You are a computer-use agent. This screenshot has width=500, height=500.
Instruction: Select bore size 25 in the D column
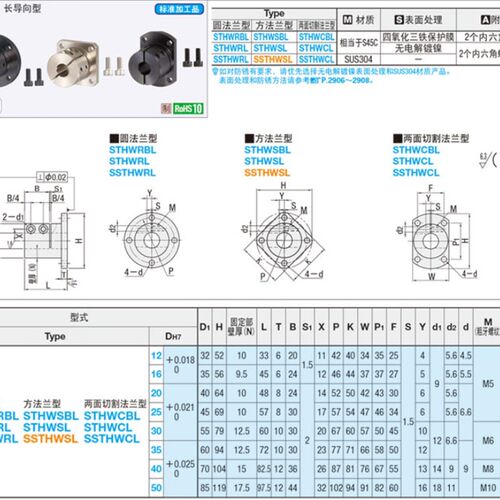(156, 412)
